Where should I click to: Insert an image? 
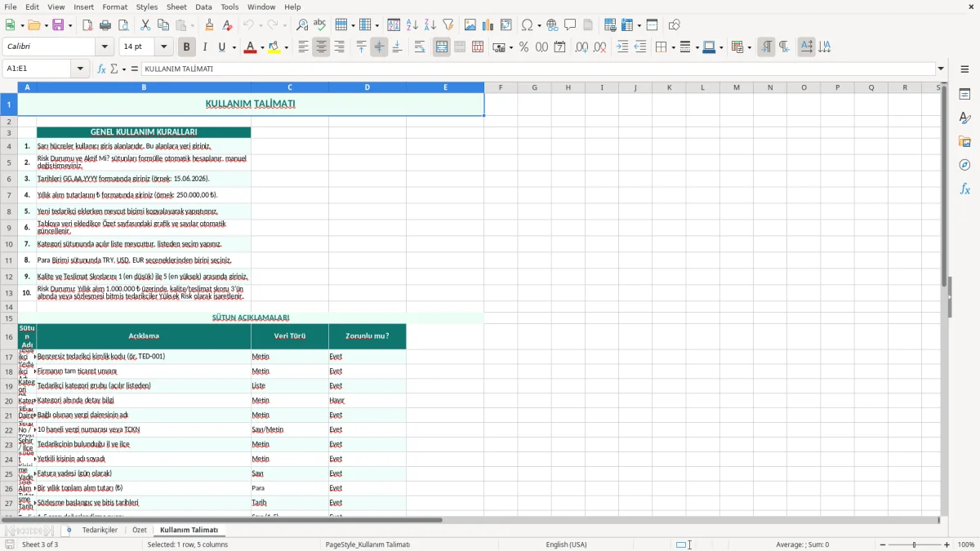(x=470, y=25)
